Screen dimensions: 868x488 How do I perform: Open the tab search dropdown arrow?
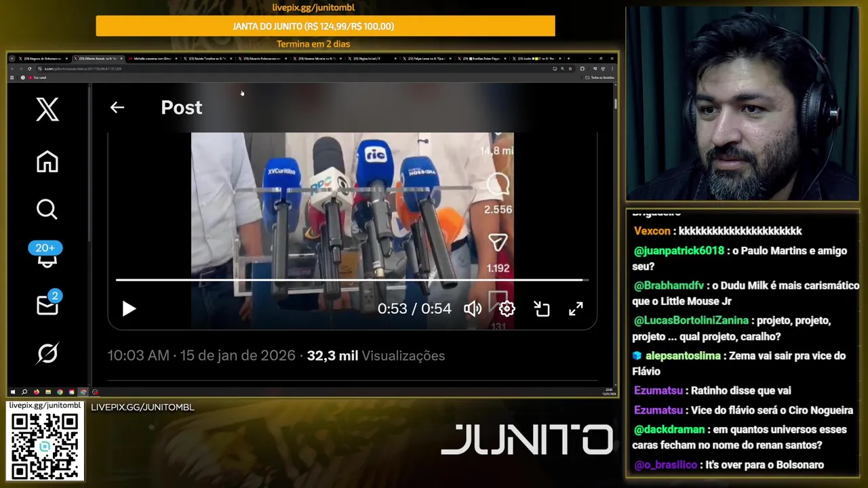12,59
